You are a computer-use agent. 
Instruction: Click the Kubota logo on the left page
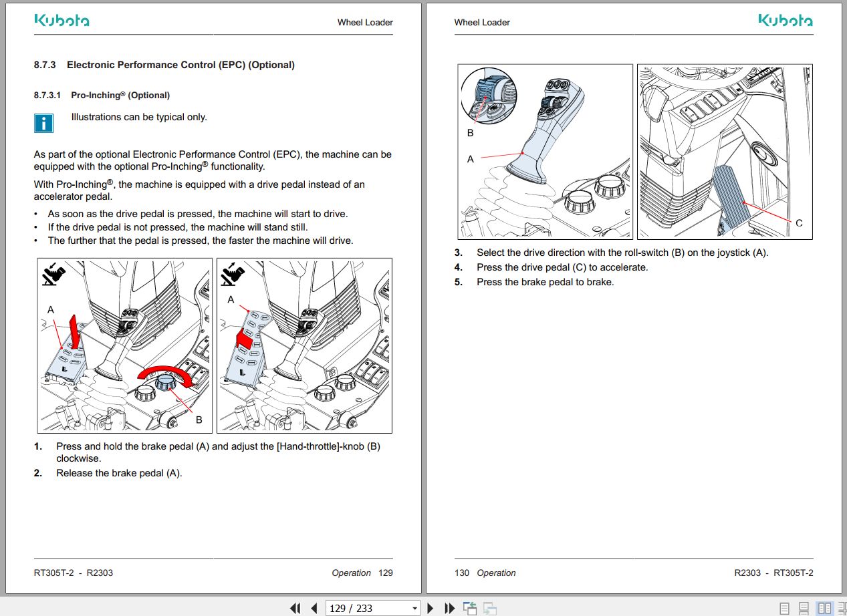62,21
